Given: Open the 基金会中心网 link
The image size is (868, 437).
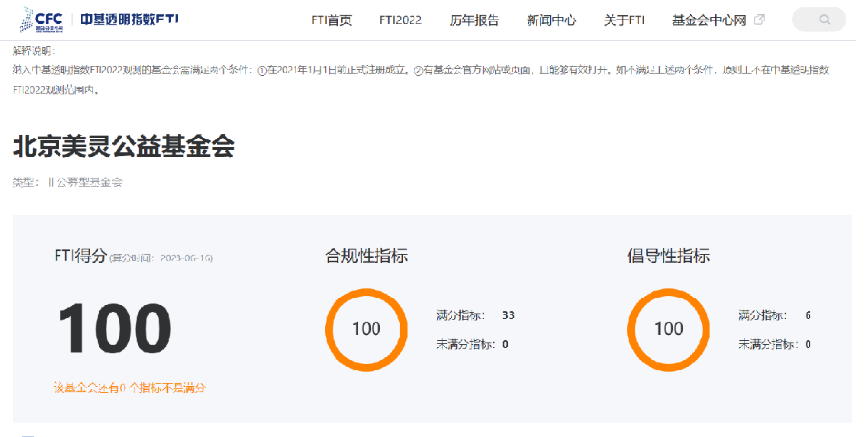Looking at the screenshot, I should [x=709, y=20].
